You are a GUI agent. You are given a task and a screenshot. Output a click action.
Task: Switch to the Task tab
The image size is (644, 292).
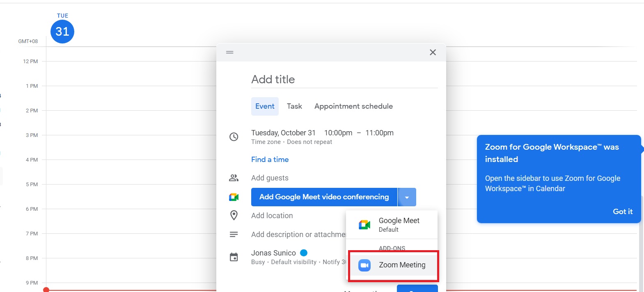(294, 106)
